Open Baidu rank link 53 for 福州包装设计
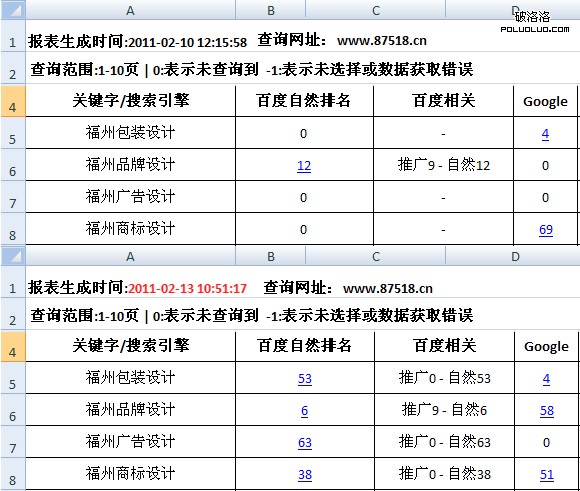The height and width of the screenshot is (491, 580). tap(305, 379)
